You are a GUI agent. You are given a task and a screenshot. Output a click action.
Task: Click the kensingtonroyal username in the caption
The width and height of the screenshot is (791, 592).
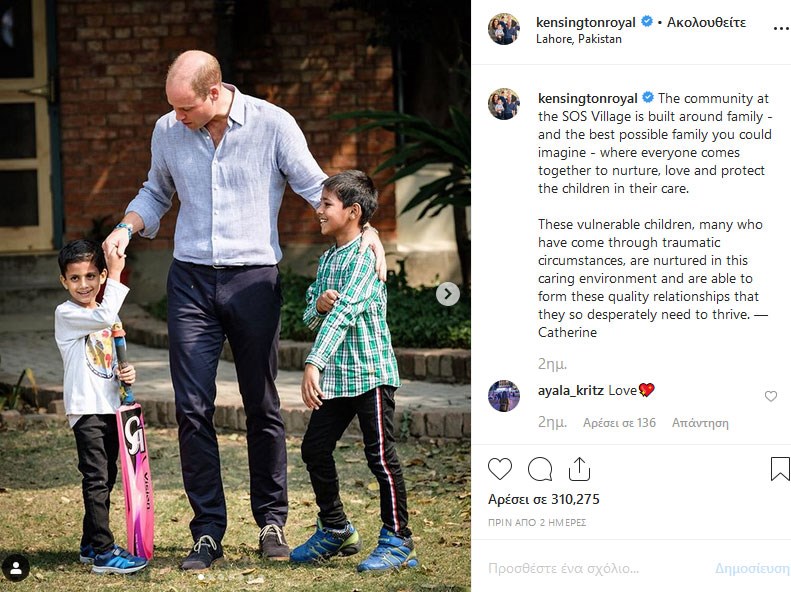[588, 98]
